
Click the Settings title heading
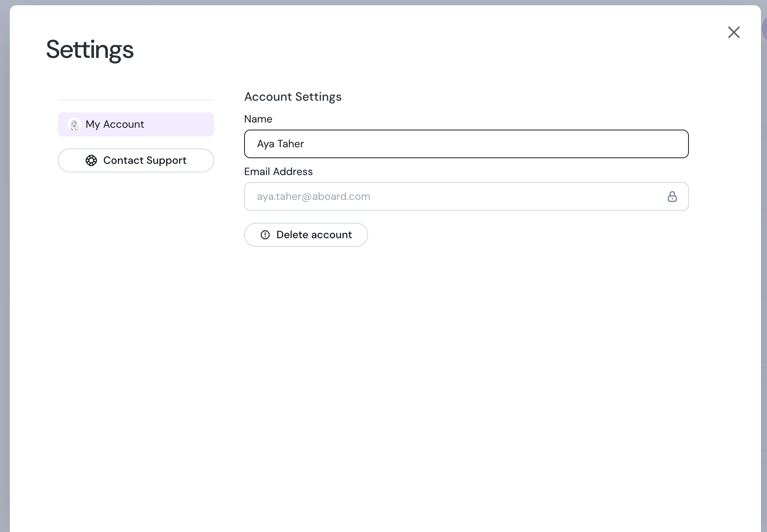coord(90,50)
